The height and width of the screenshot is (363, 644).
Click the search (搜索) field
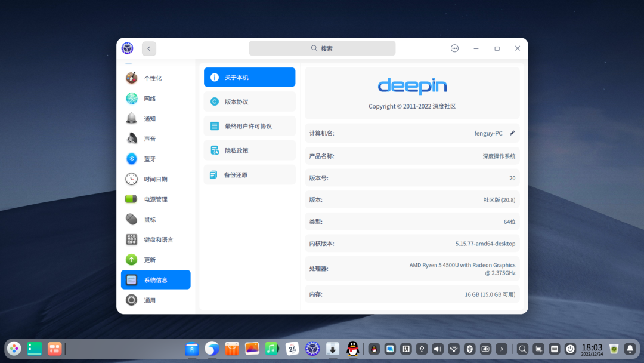point(322,48)
